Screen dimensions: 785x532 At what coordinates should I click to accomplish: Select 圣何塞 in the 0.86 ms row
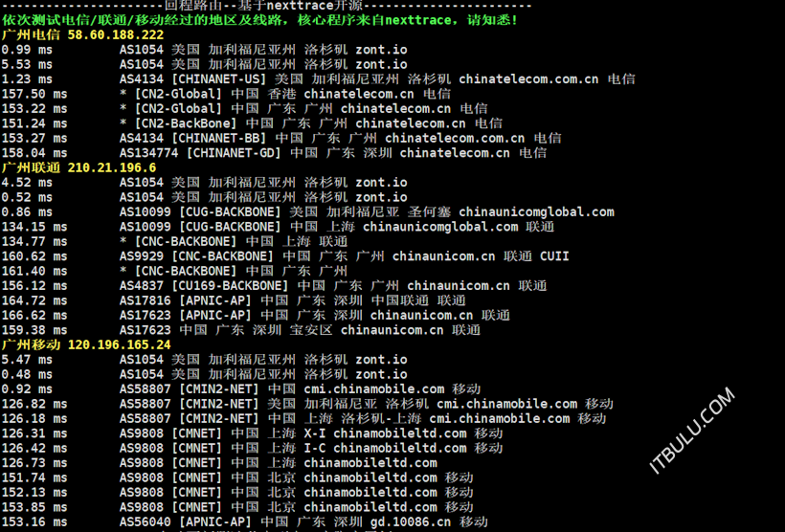click(429, 212)
